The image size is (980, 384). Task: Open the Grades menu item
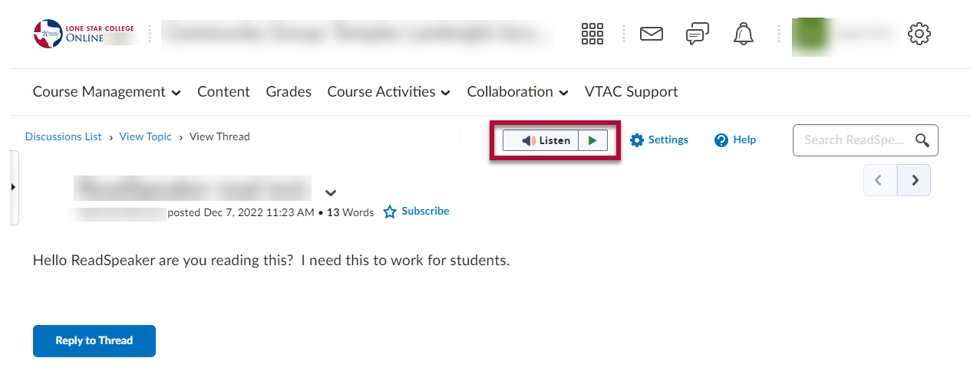click(289, 92)
